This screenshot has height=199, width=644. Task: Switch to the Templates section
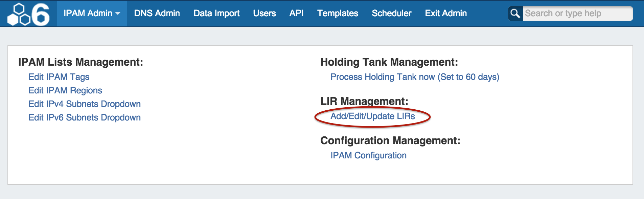[x=337, y=13]
